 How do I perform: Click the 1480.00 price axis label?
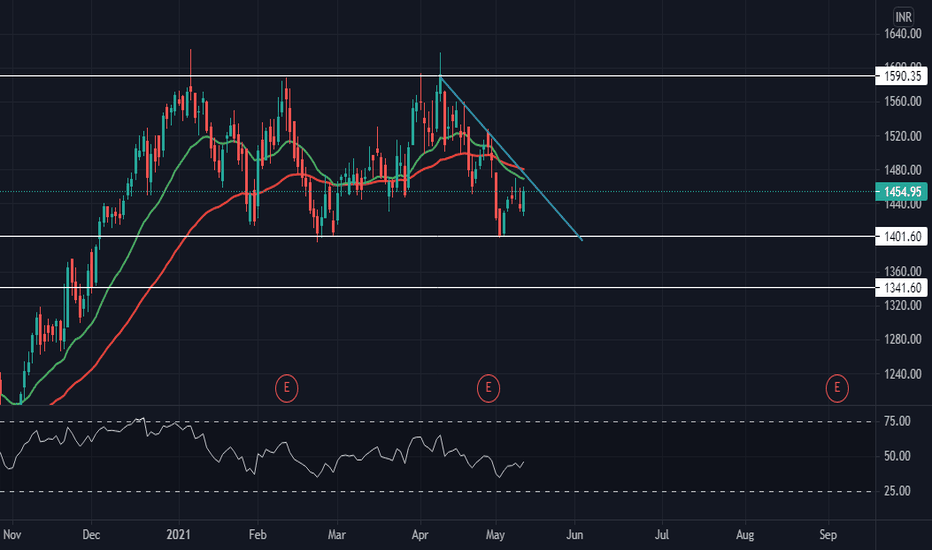click(x=902, y=170)
